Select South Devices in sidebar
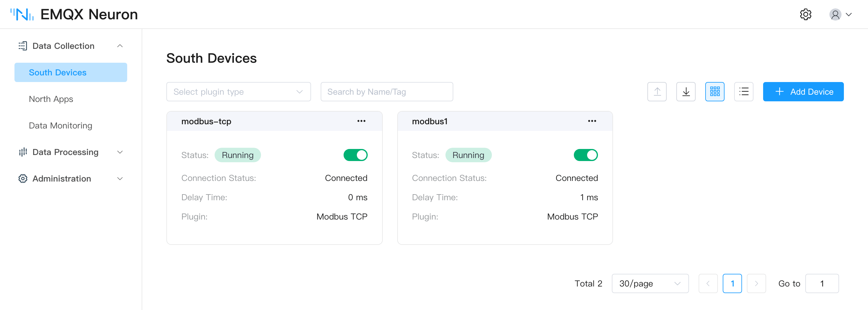This screenshot has width=868, height=310. click(x=71, y=73)
